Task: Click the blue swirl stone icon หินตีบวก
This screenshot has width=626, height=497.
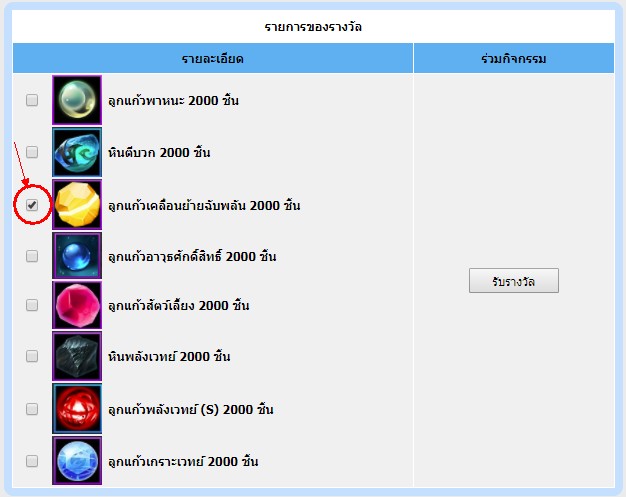Action: [77, 152]
